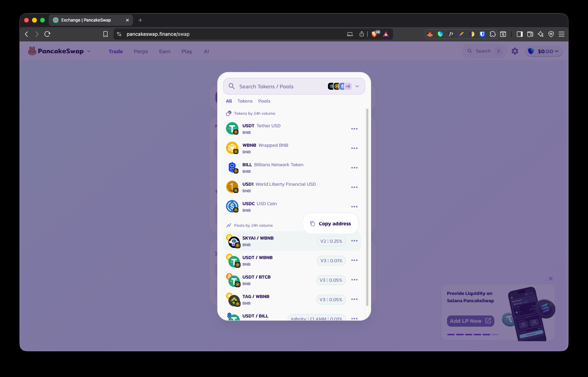Open the Play menu
Viewport: 588px width, 377px height.
[187, 51]
